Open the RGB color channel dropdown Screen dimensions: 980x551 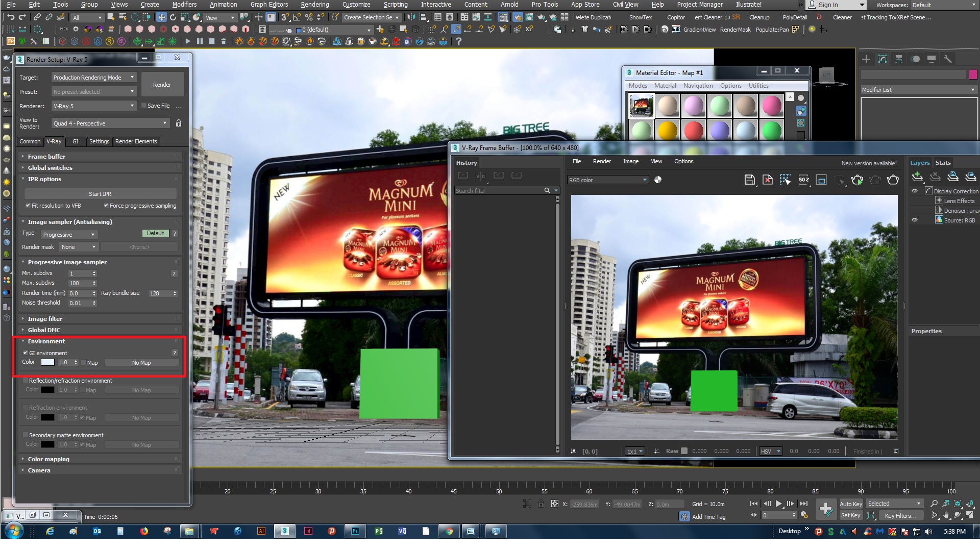click(x=607, y=180)
